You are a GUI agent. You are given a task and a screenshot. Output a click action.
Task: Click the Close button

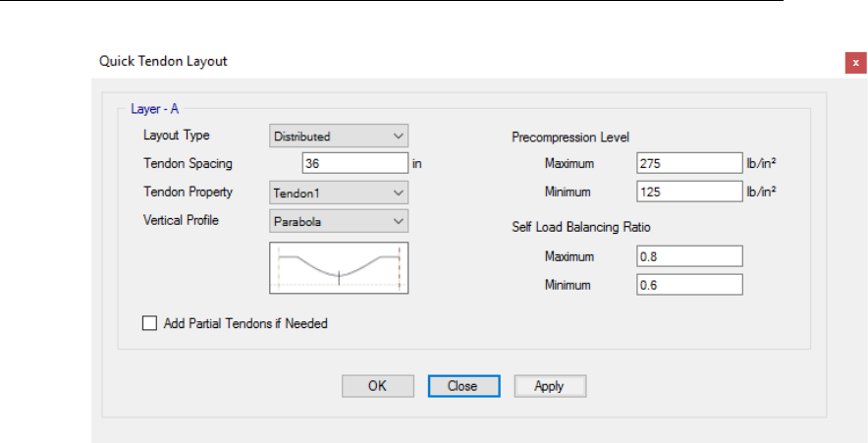pos(463,386)
